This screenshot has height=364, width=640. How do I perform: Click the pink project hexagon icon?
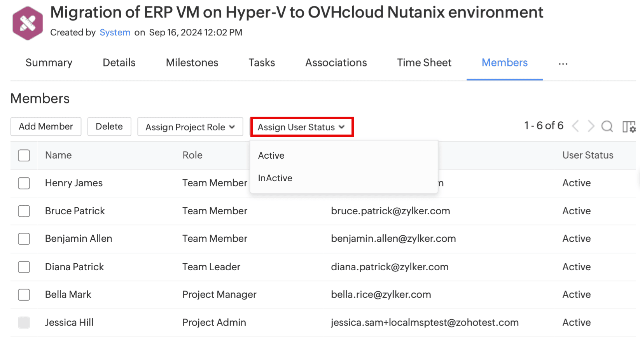(x=28, y=23)
